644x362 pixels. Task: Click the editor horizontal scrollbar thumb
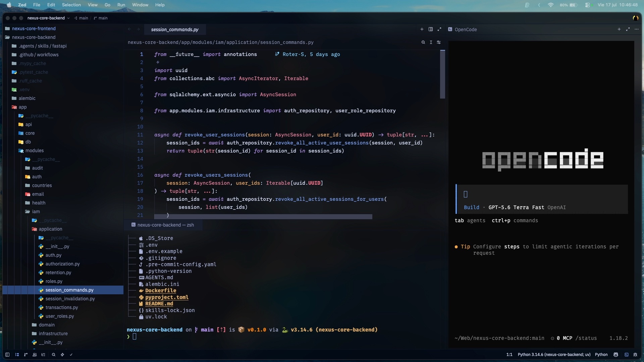click(x=263, y=217)
